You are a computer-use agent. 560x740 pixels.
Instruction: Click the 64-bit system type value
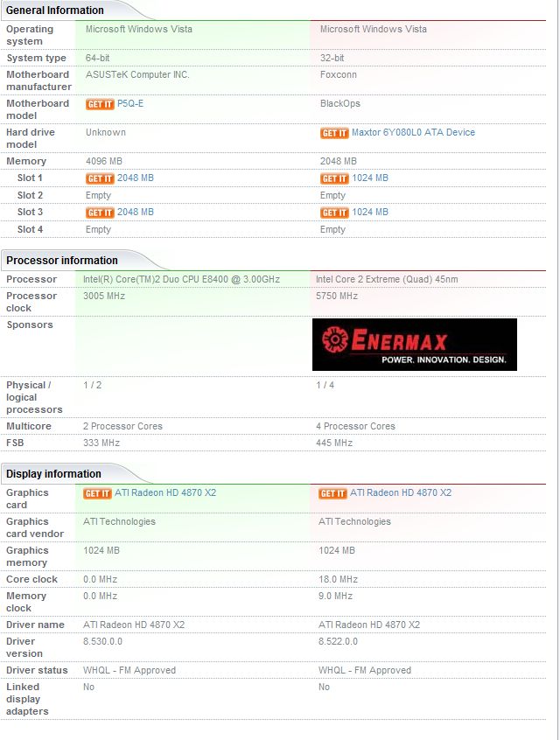click(x=98, y=58)
